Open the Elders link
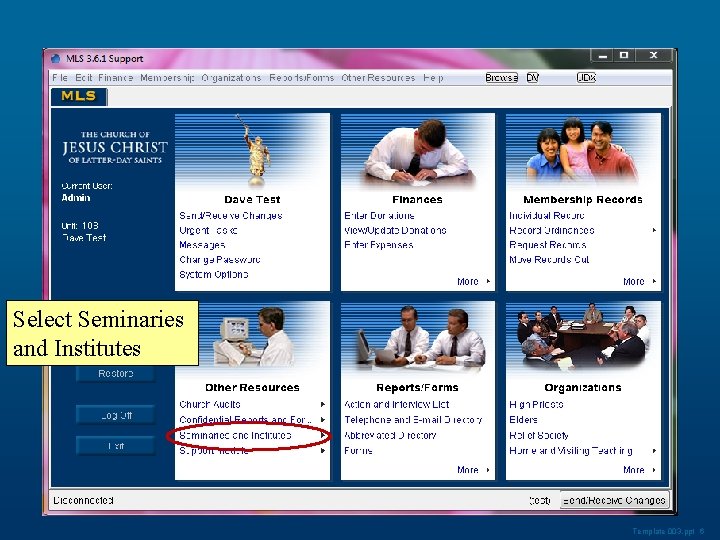This screenshot has height=540, width=720. click(x=523, y=420)
